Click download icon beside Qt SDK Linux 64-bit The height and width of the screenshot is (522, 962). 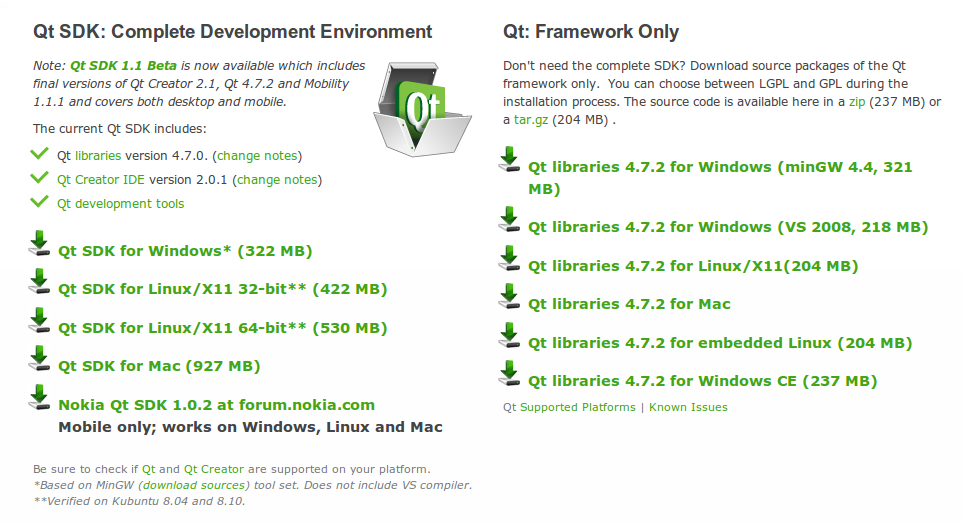pos(40,320)
